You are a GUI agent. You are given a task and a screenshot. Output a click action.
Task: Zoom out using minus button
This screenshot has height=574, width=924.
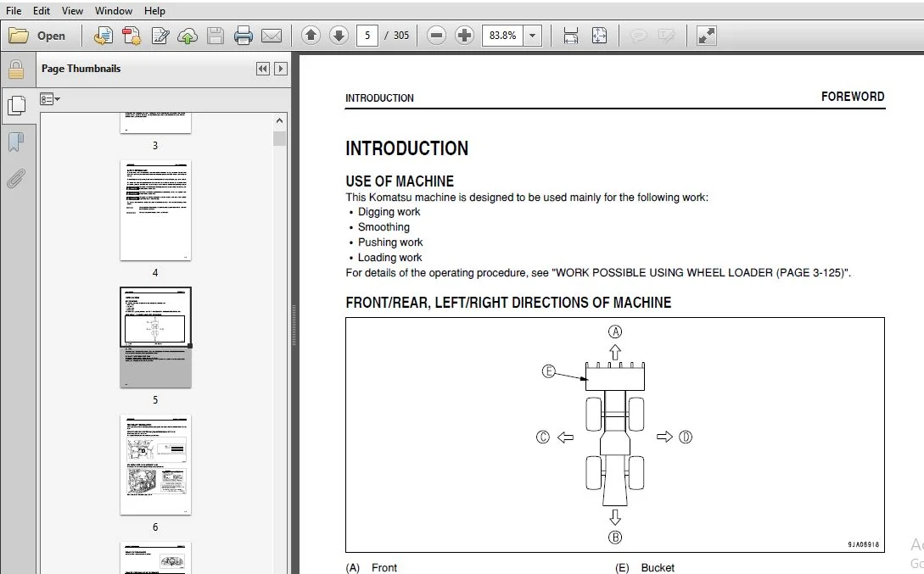(436, 36)
